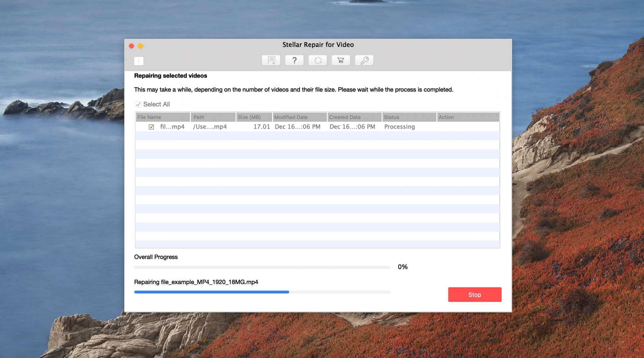Open the log report toolbar icon
The height and width of the screenshot is (358, 644).
pos(271,60)
